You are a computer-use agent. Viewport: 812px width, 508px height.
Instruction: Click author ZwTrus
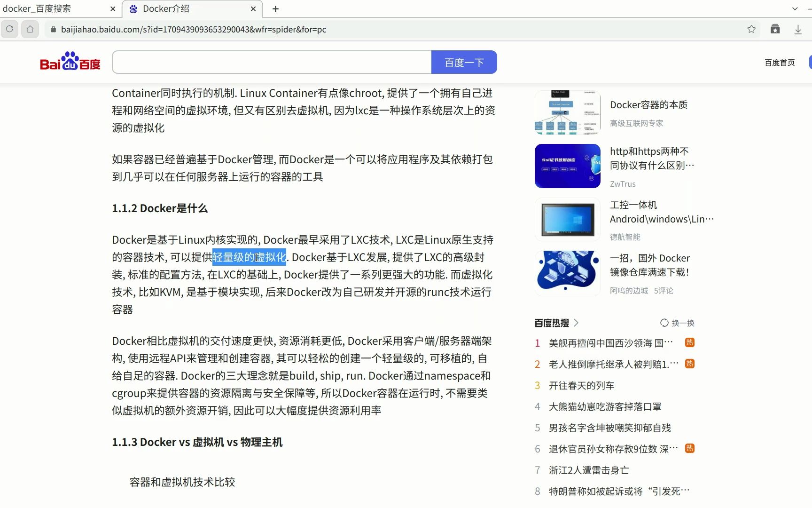click(x=623, y=184)
